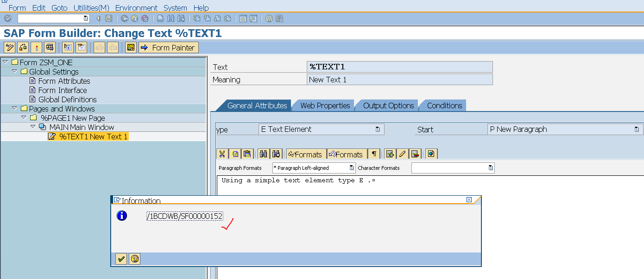Expand all nodes using the expand subtree icon
Viewport: 644px width, 279px height.
pos(67,47)
